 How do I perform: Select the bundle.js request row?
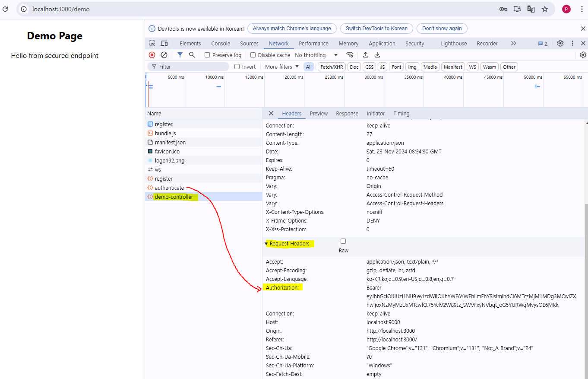[204, 133]
